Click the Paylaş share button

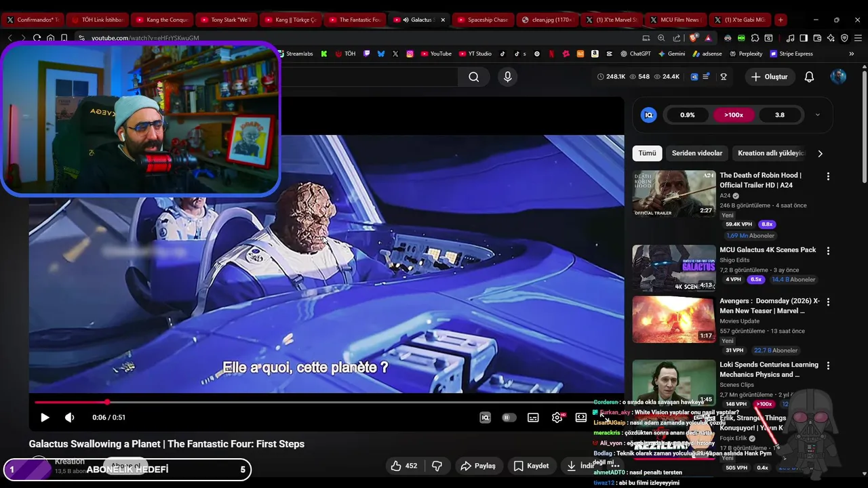(x=478, y=466)
